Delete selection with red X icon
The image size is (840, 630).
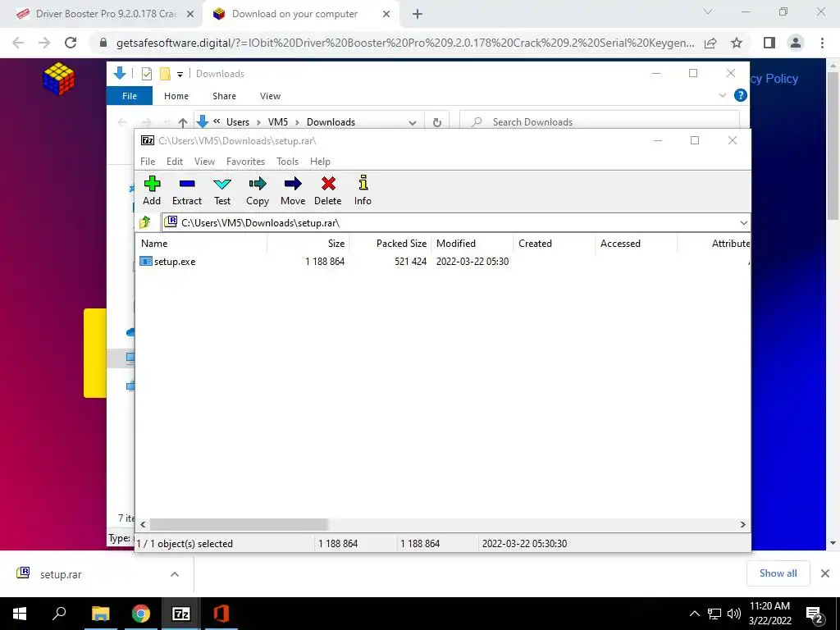point(328,191)
